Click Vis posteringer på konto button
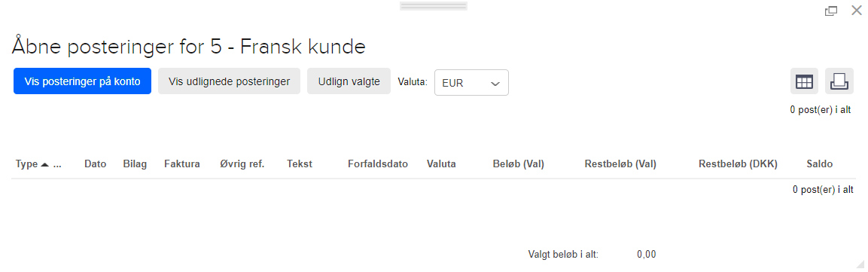Image resolution: width=868 pixels, height=272 pixels. (x=83, y=81)
